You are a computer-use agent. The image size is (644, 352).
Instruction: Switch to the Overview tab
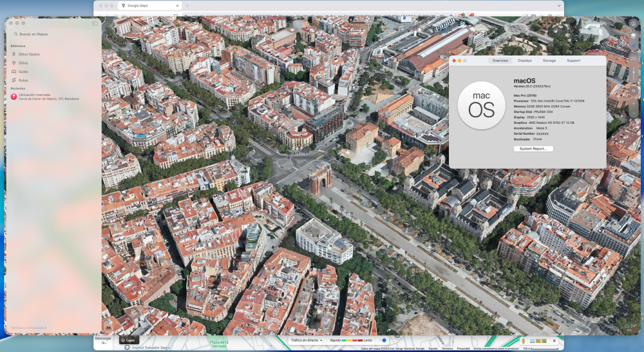click(500, 61)
